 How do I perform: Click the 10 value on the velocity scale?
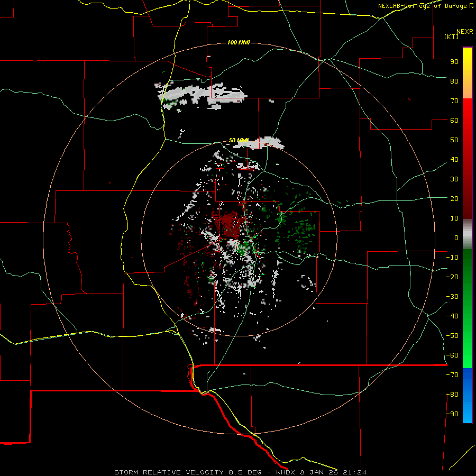click(x=454, y=218)
